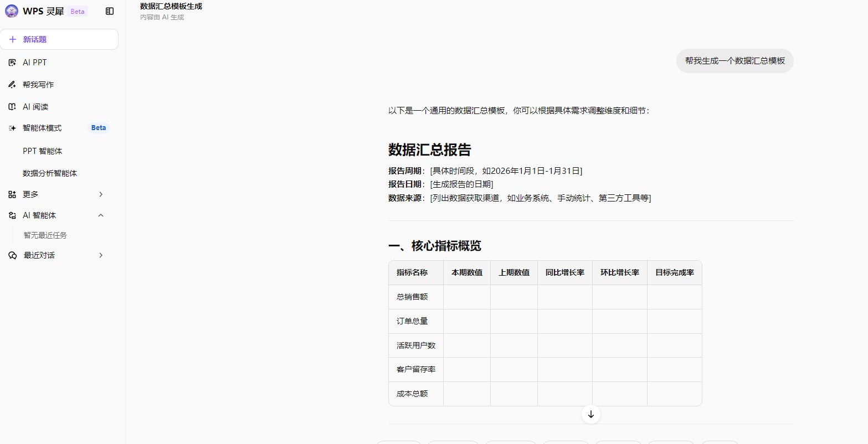The width and height of the screenshot is (868, 444).
Task: Click the 帮我生成一个数据汇总模板 message bubble
Action: pyautogui.click(x=735, y=61)
